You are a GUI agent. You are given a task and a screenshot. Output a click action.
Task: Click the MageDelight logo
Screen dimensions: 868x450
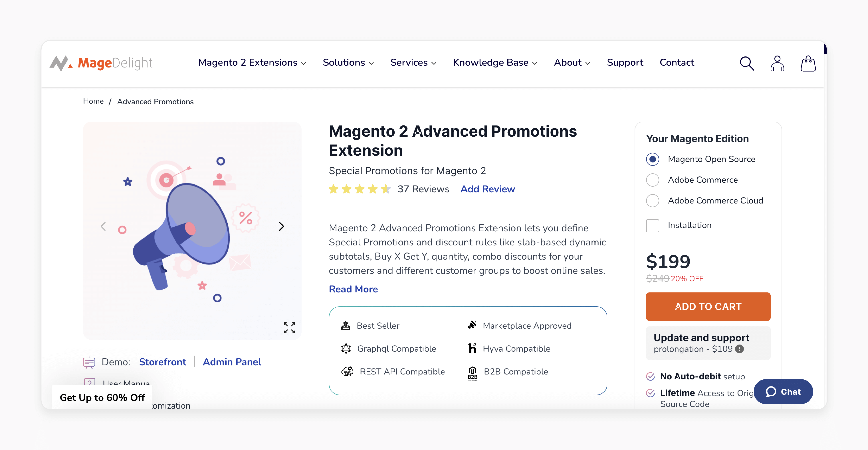(x=101, y=63)
